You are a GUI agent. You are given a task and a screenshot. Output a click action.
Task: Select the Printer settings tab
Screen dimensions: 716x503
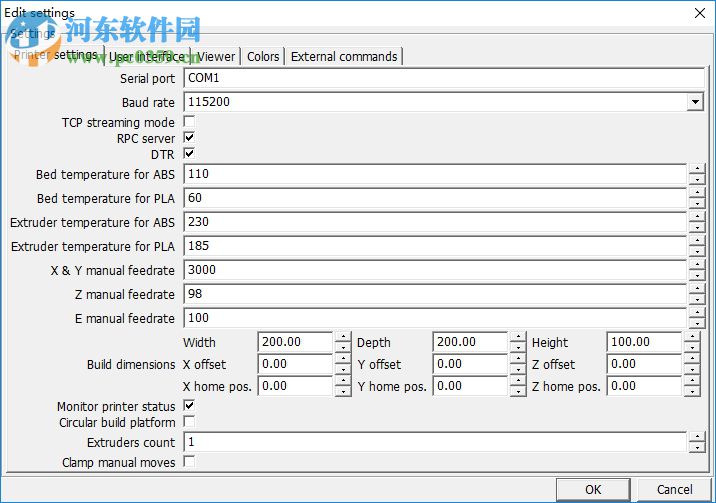coord(55,55)
